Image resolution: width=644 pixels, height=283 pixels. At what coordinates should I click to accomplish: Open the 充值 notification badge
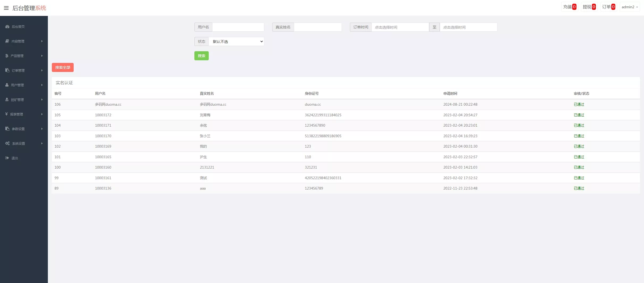coord(570,7)
